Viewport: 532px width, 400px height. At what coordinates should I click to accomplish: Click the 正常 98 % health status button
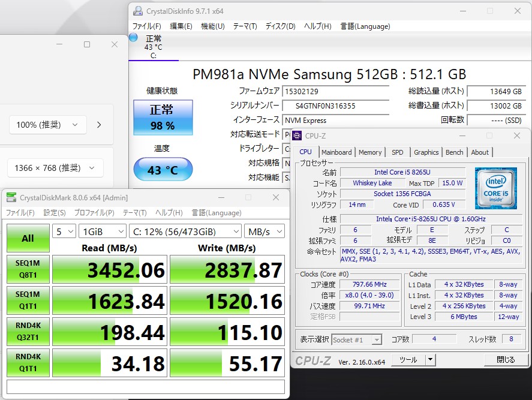coord(163,118)
